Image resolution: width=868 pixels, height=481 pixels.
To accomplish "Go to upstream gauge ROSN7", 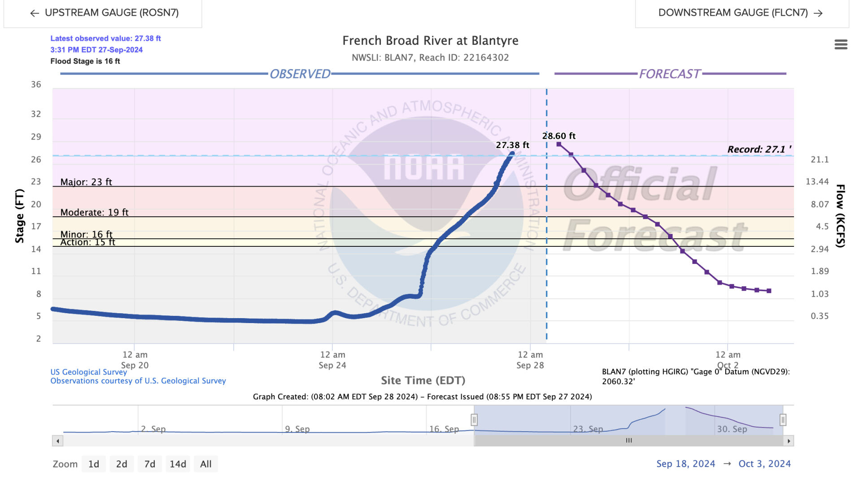I will (x=104, y=13).
